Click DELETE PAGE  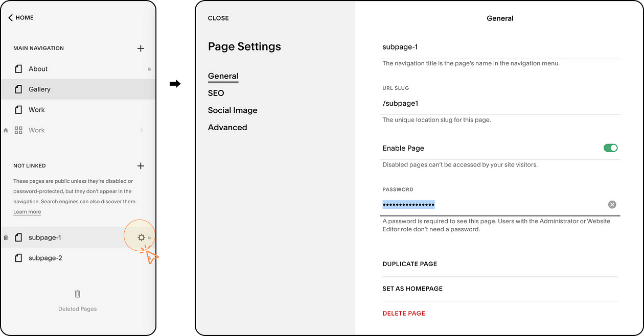[404, 313]
